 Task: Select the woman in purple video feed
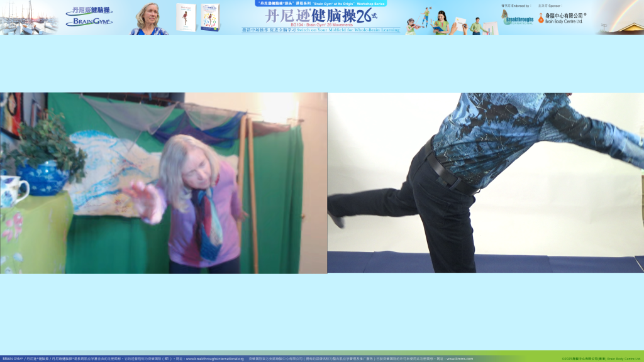click(x=164, y=183)
